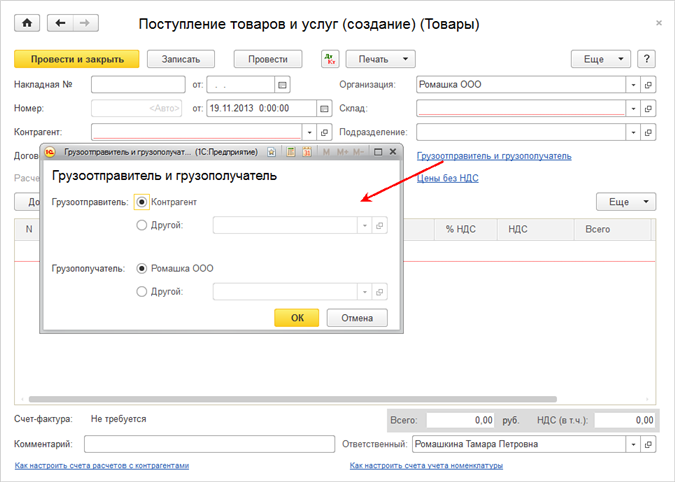The image size is (675, 482).
Task: Click the M- memory button in dialog
Action: 358,152
